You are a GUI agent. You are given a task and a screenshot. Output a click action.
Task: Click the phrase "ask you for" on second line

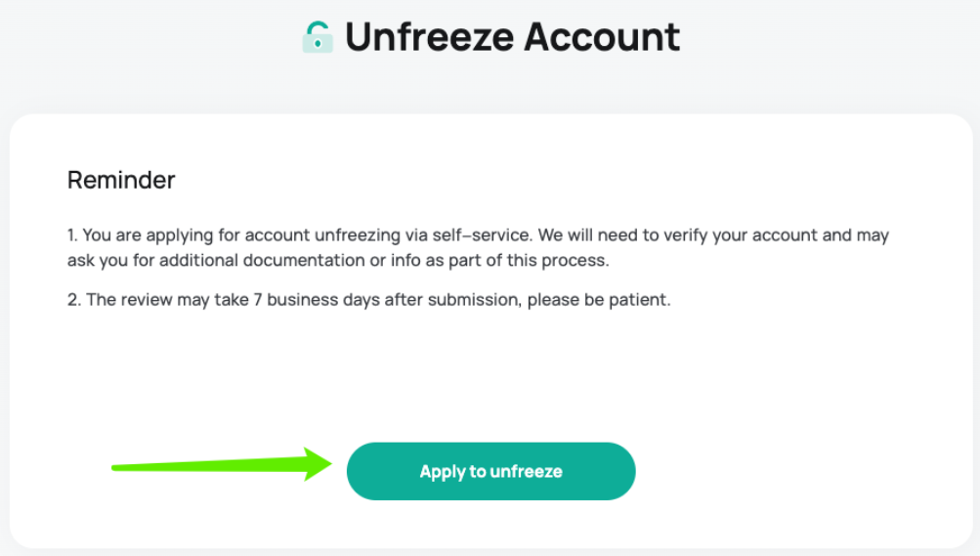point(110,261)
